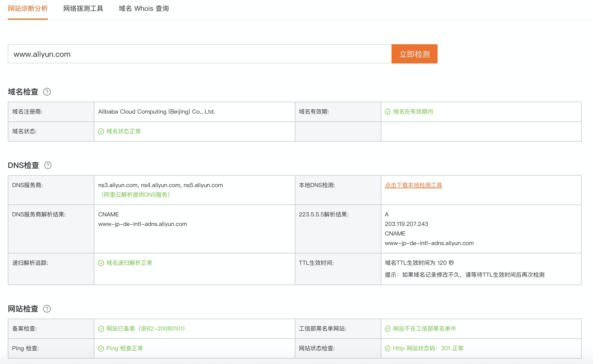Viewport: 593px width, 364px height.
Task: Click green check icon beside Ping 检查正常
Action: click(x=101, y=348)
